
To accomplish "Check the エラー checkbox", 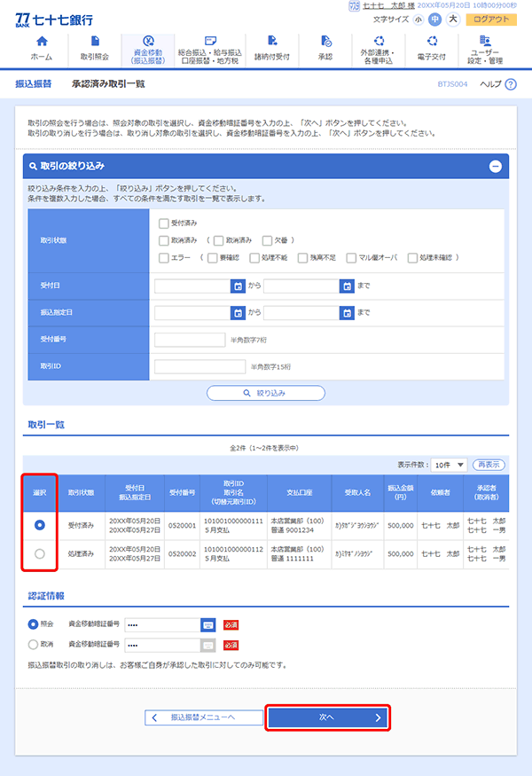I will click(164, 258).
